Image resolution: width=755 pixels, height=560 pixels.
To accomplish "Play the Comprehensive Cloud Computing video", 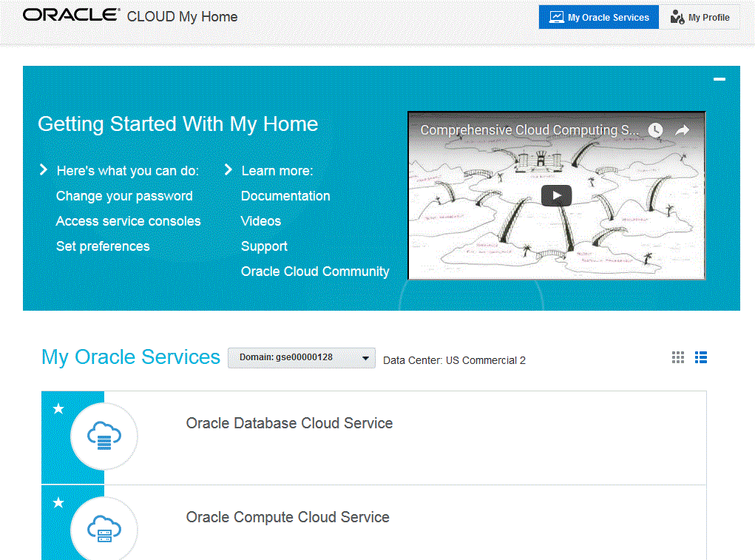I will point(556,195).
